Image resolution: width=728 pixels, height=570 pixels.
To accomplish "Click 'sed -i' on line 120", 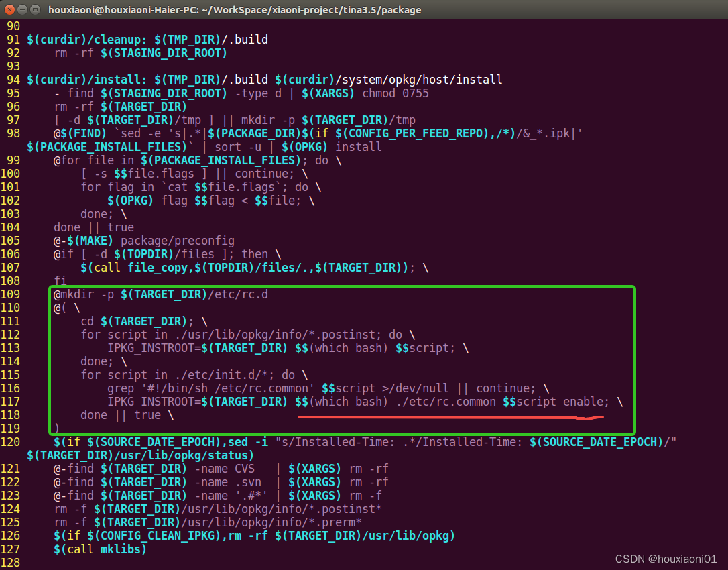I will click(247, 442).
